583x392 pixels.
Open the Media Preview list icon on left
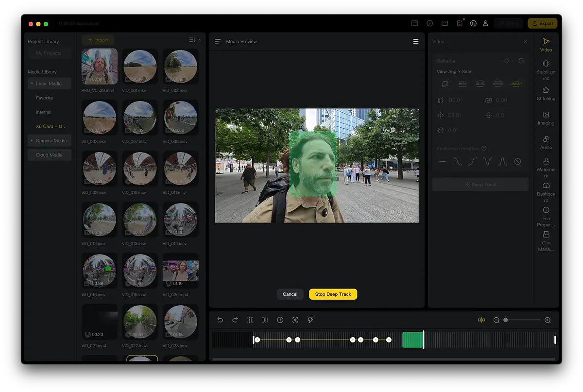coord(218,42)
